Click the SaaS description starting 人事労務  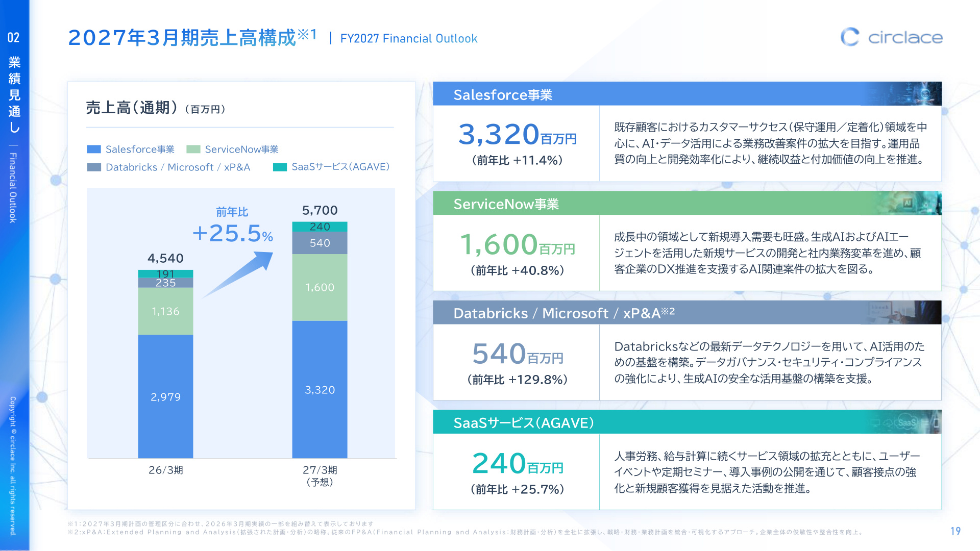pyautogui.click(x=767, y=472)
